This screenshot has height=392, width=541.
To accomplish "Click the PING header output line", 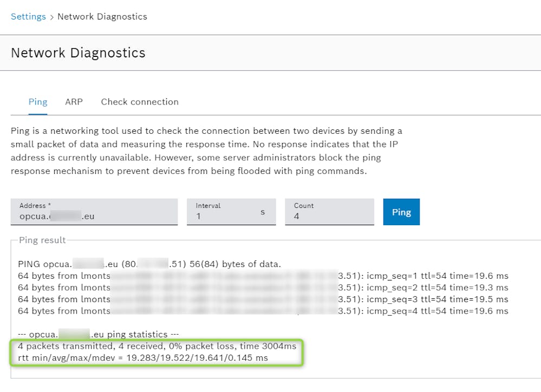I will [x=149, y=264].
